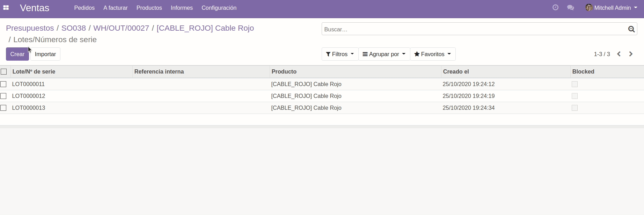644x215 pixels.
Task: Select the LOT0000011 row checkbox
Action: pyautogui.click(x=3, y=84)
